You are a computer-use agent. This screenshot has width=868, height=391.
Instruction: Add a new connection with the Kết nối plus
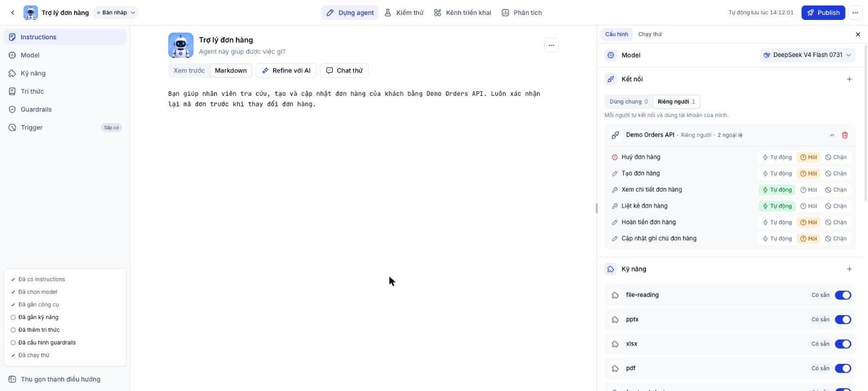[x=849, y=79]
